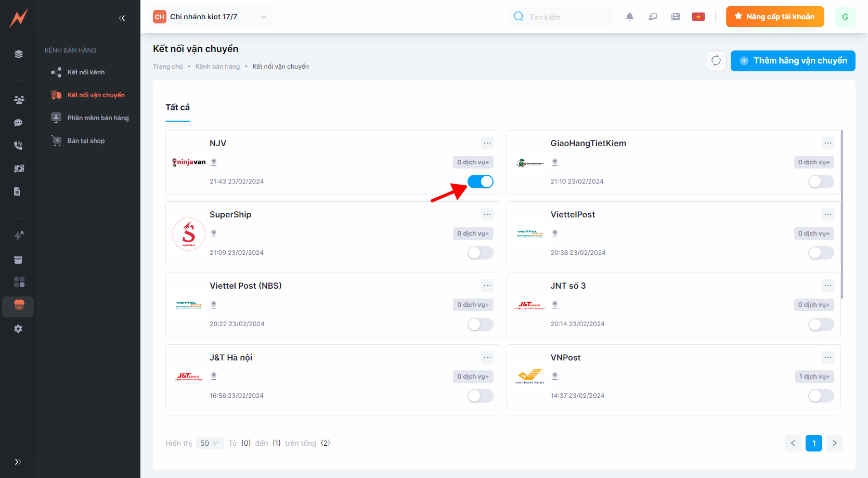Select Kết nối kênh in the sidebar menu
This screenshot has width=868, height=478.
[86, 72]
